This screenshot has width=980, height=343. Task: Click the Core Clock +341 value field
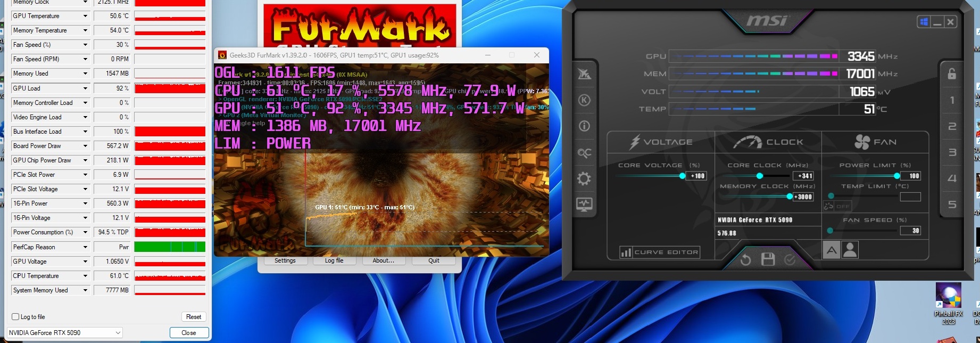(803, 176)
